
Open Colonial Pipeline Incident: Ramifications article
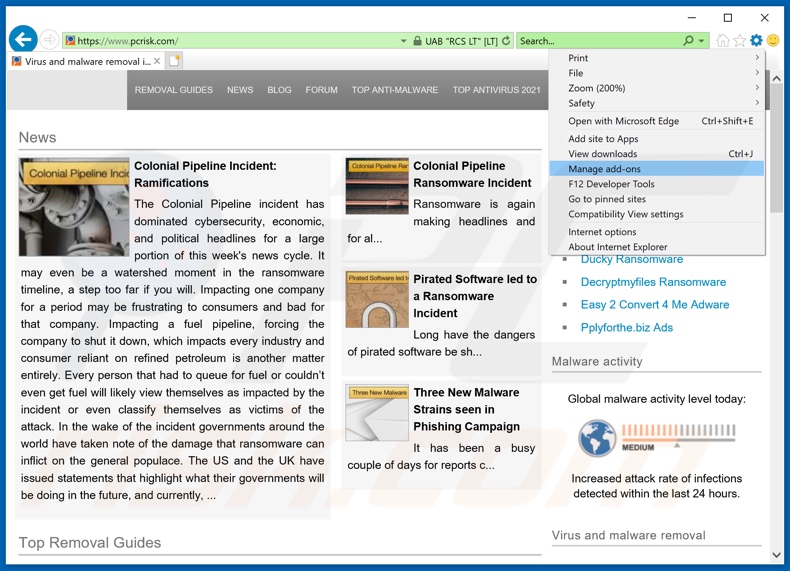205,174
